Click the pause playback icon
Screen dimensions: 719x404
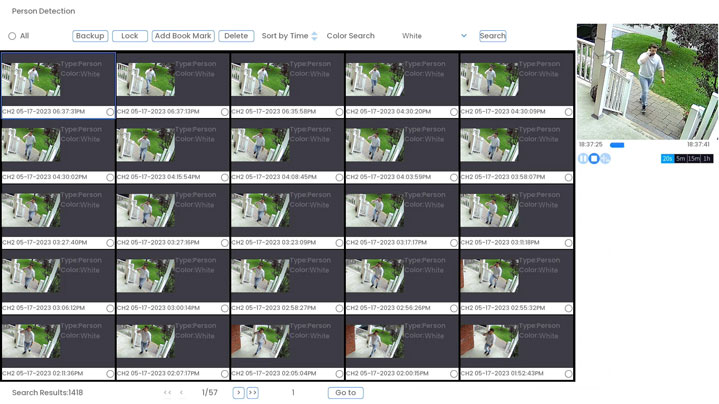(x=583, y=159)
